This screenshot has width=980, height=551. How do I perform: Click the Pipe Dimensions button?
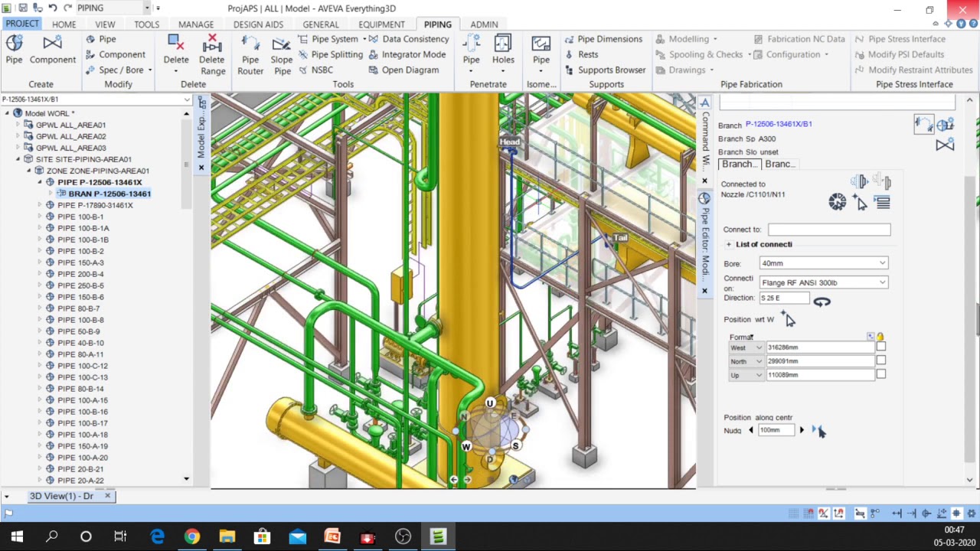click(x=603, y=39)
